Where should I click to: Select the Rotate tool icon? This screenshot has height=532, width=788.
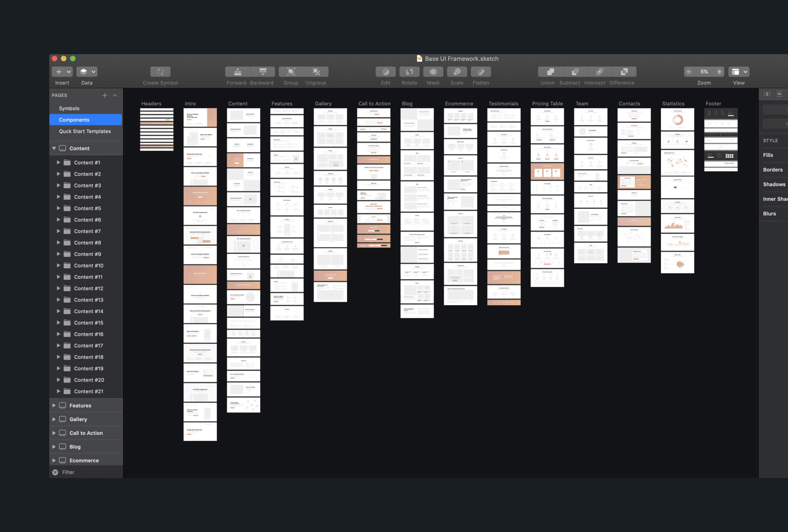point(409,72)
